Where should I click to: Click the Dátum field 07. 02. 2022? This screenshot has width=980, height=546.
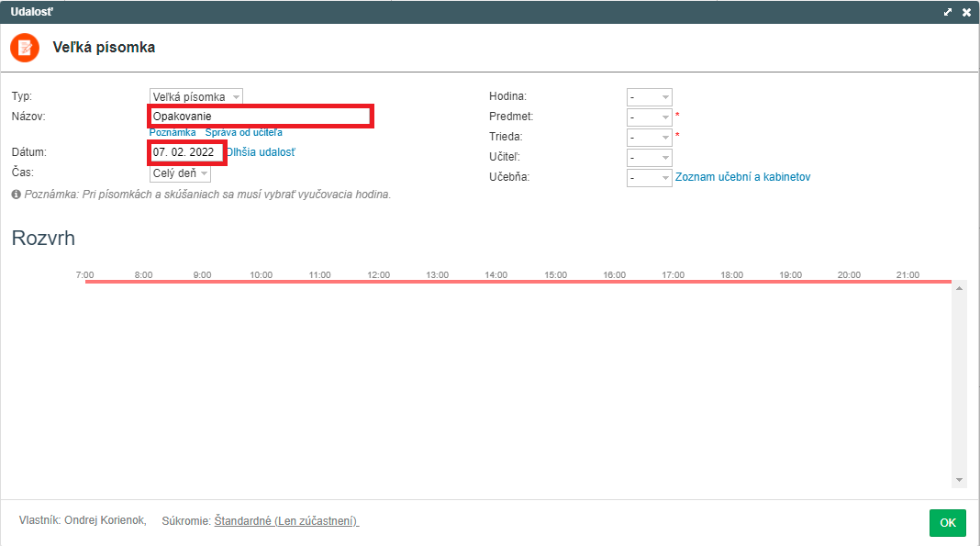tap(187, 152)
